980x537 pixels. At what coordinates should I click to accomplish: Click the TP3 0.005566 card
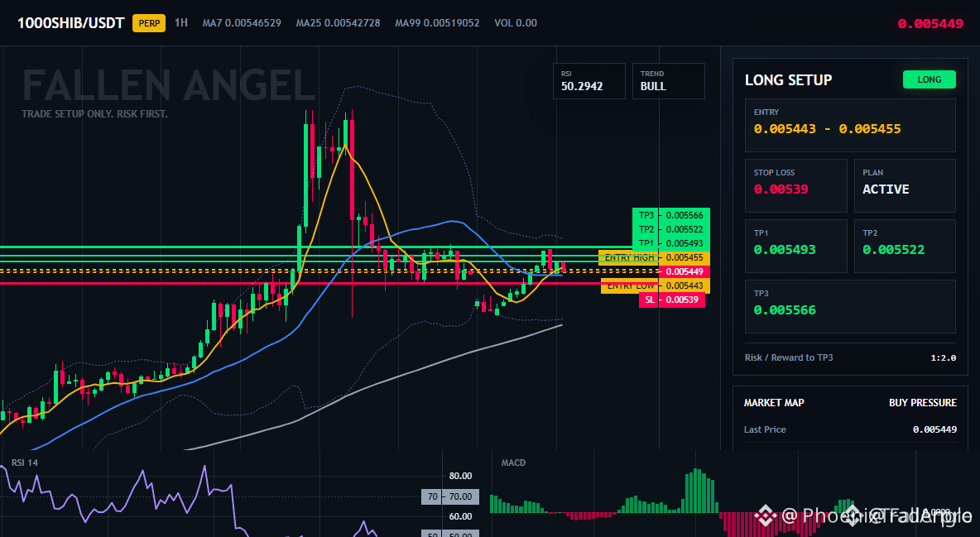[850, 306]
